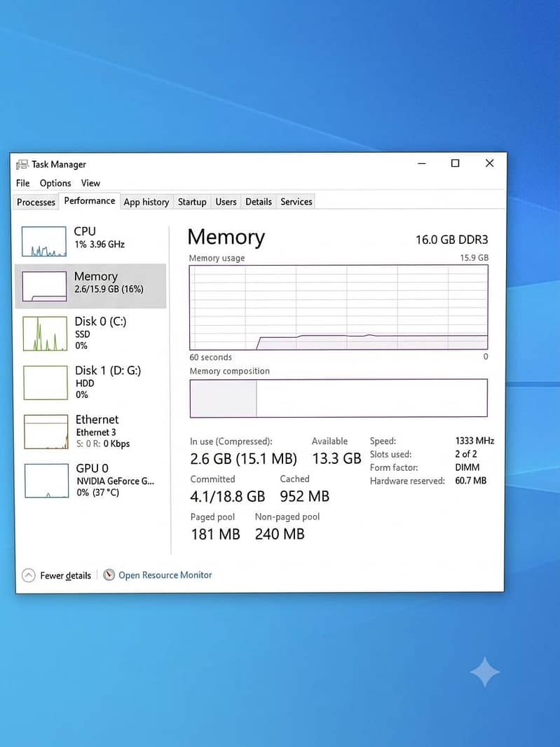Click the CPU label in sidebar
560x747 pixels.
[x=85, y=231]
